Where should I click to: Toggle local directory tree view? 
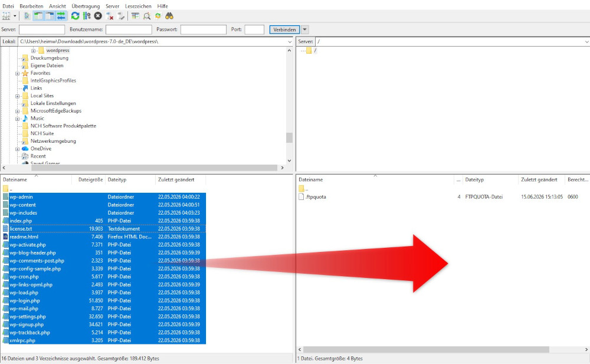click(x=38, y=16)
